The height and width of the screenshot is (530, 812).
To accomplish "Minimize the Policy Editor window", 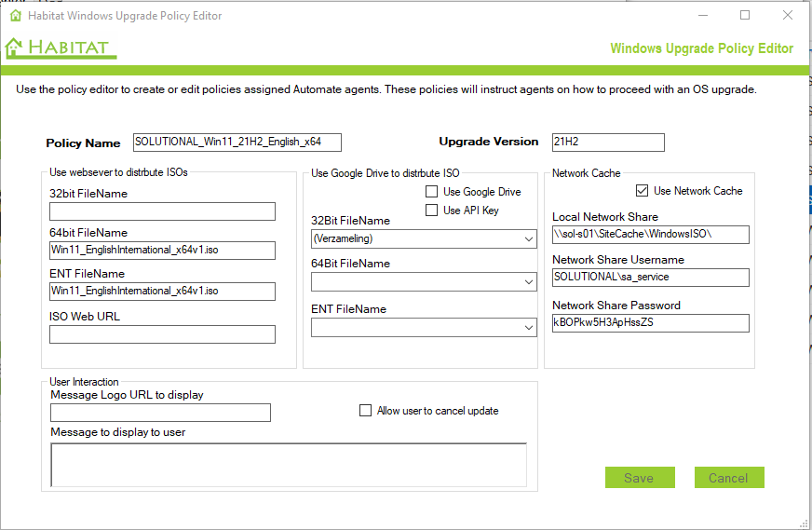I will (x=703, y=16).
